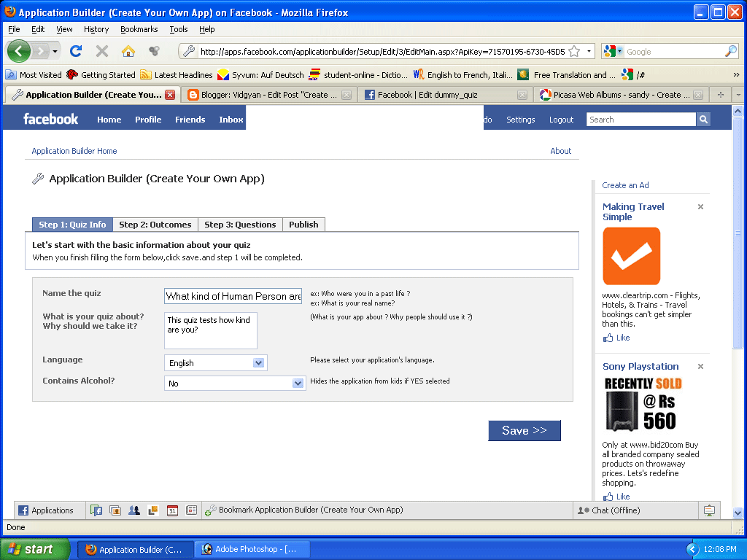Open the Language dropdown showing English

(216, 363)
